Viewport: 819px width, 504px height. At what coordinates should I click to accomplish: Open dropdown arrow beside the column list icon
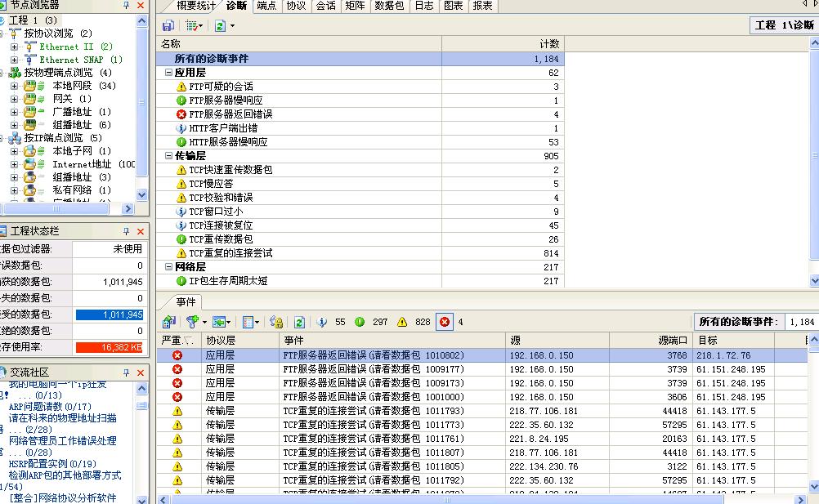(x=257, y=323)
